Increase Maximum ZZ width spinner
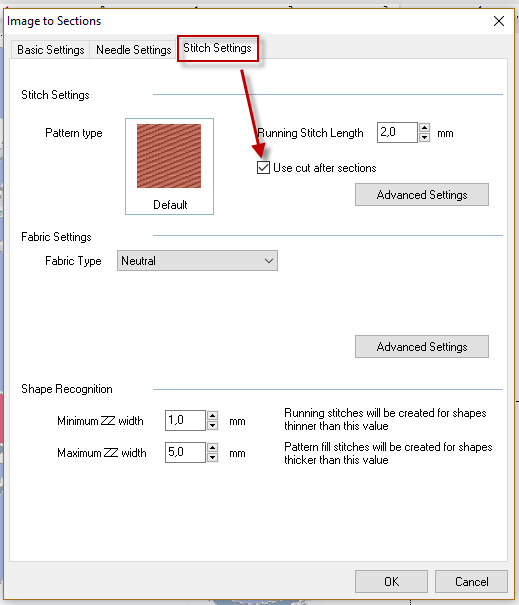 tap(213, 448)
